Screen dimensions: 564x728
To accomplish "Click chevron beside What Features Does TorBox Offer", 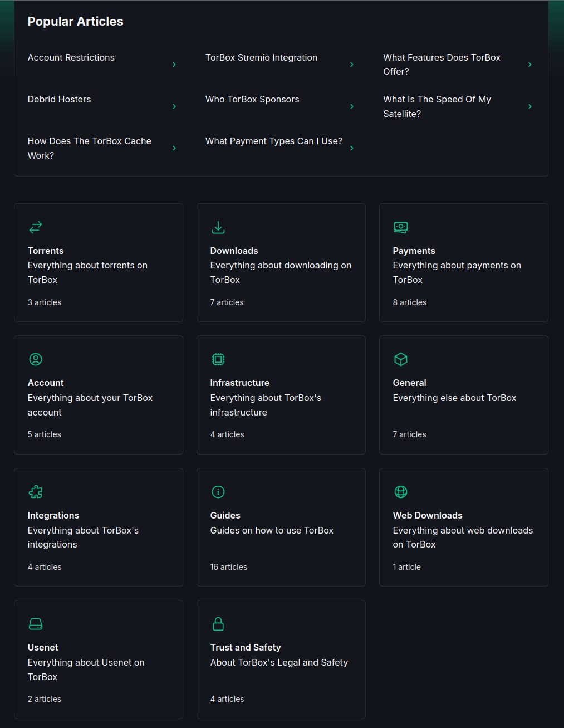I will (530, 65).
